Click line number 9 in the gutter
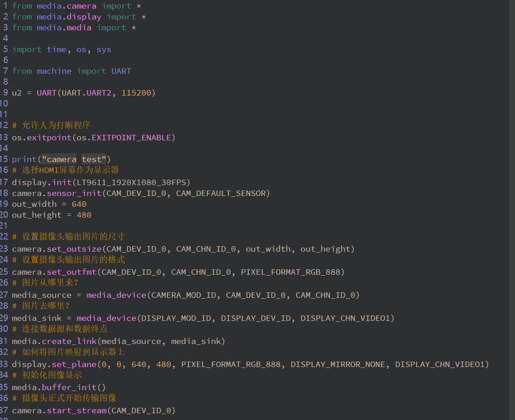Image resolution: width=515 pixels, height=420 pixels. [x=5, y=93]
